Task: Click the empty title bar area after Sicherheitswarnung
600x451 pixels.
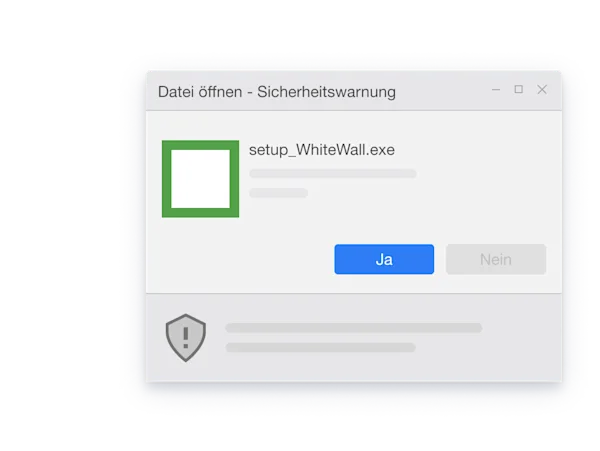Action: (x=442, y=91)
